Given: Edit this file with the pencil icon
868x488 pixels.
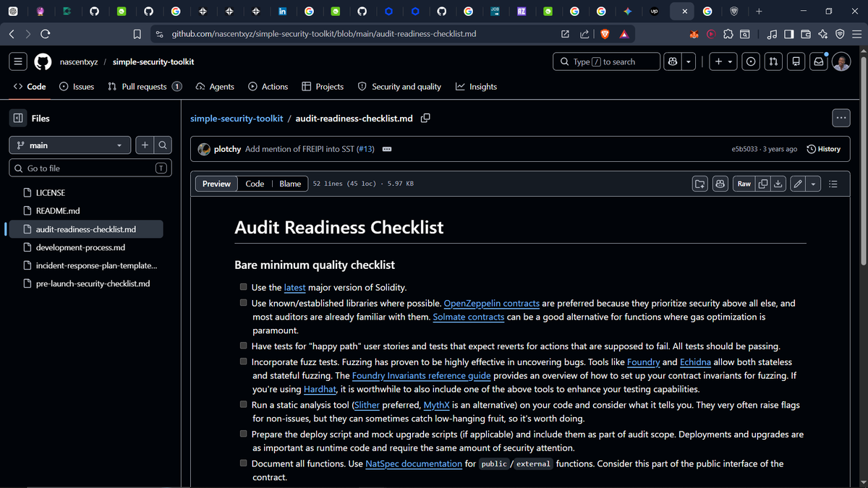Looking at the screenshot, I should (x=797, y=184).
